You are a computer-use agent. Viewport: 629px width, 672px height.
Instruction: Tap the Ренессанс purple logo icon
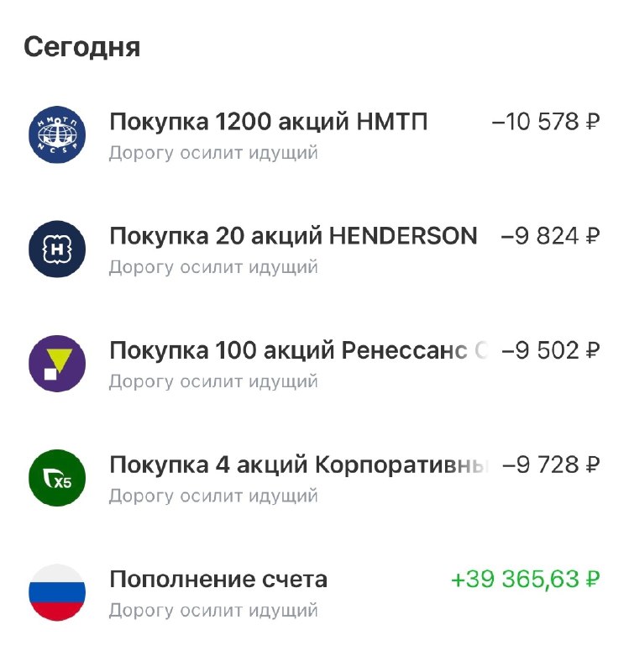coord(57,364)
